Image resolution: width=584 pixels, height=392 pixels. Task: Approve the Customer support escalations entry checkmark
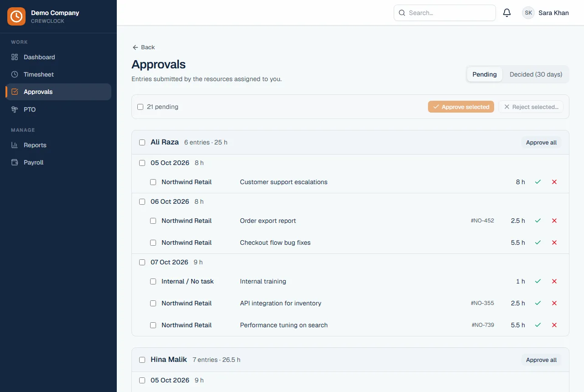(538, 182)
